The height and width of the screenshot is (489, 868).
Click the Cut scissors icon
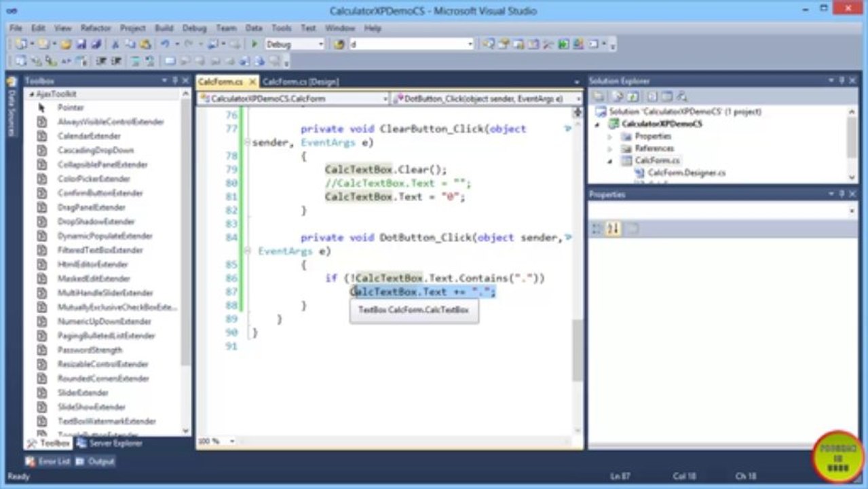pyautogui.click(x=115, y=44)
